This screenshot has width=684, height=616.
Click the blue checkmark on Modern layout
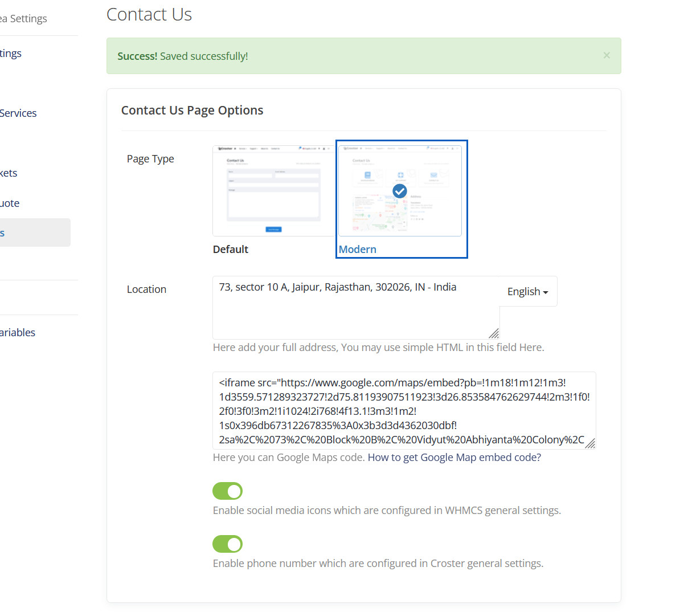pyautogui.click(x=400, y=191)
